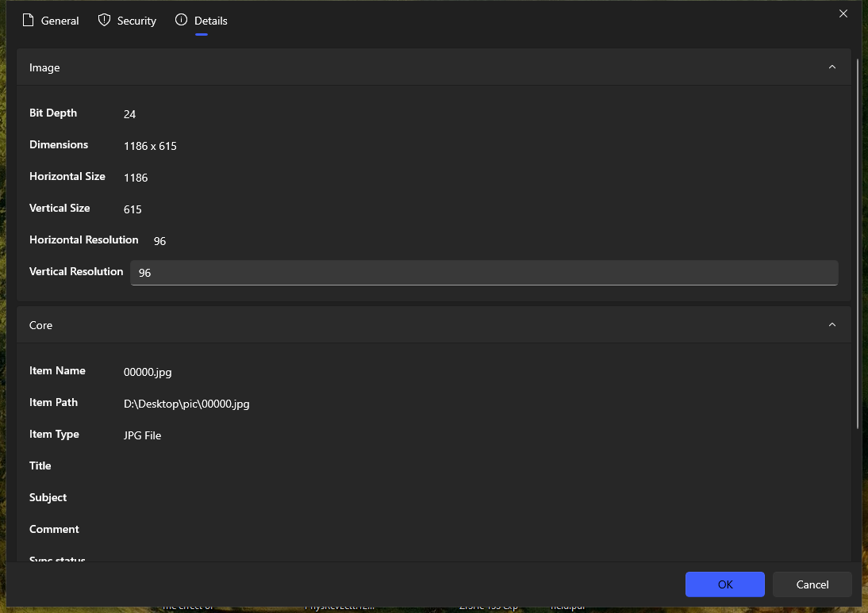This screenshot has width=868, height=613.
Task: Close the properties dialog
Action: [843, 13]
